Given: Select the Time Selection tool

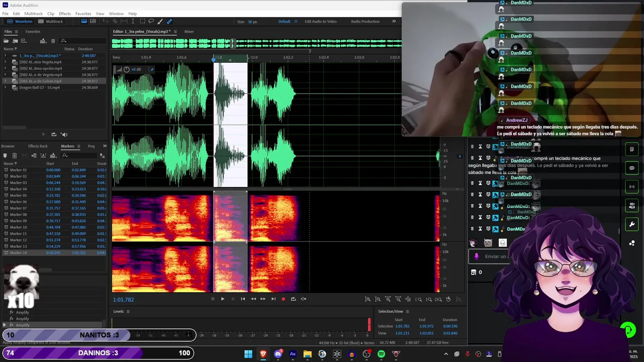Looking at the screenshot, I should click(133, 22).
